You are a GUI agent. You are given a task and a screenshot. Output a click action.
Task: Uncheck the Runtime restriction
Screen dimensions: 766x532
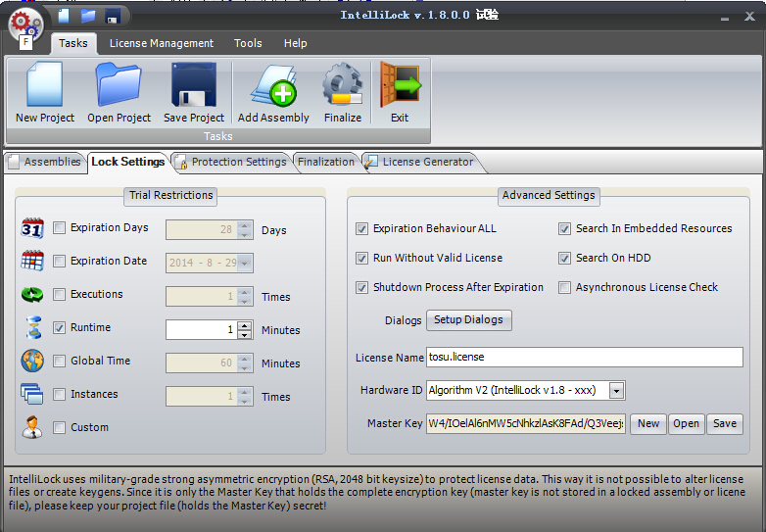(x=59, y=327)
